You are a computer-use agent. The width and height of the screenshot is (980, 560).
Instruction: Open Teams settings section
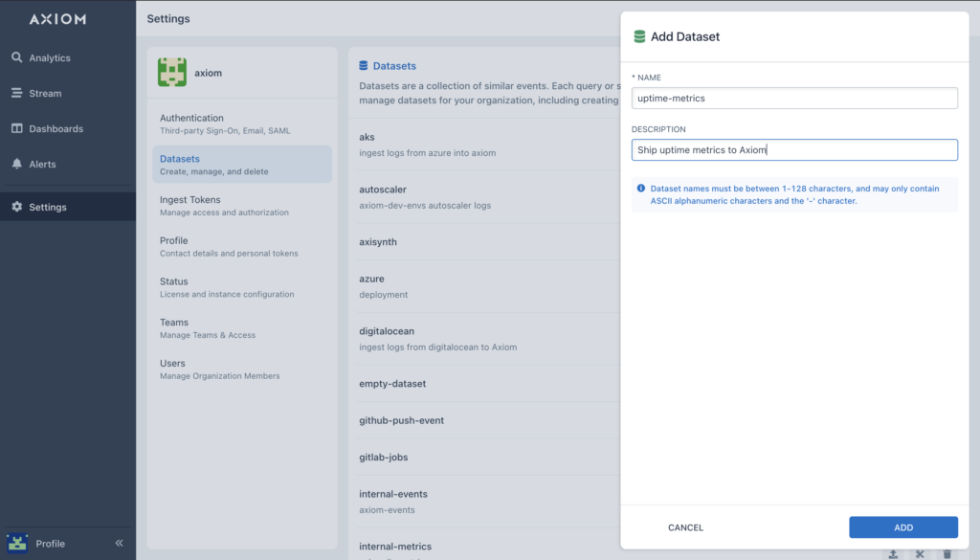[242, 328]
